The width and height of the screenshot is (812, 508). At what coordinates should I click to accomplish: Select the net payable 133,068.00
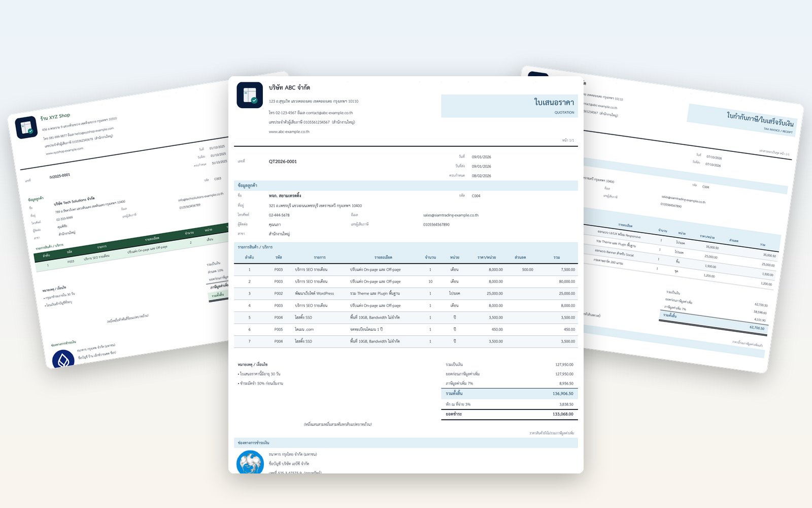click(563, 414)
